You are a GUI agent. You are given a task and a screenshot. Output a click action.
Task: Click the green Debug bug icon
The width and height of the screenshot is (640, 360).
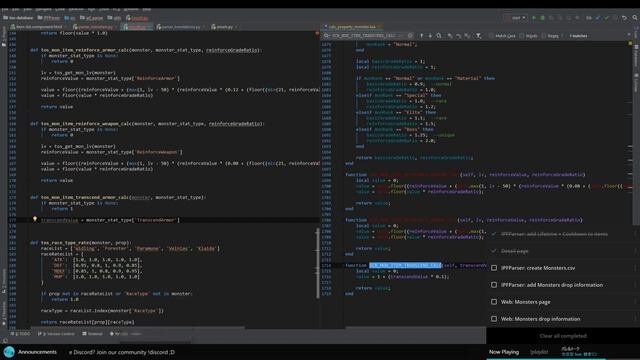pyautogui.click(x=542, y=18)
